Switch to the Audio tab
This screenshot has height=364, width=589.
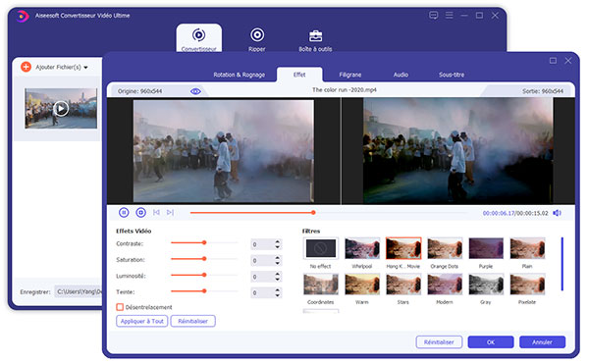[x=401, y=75]
